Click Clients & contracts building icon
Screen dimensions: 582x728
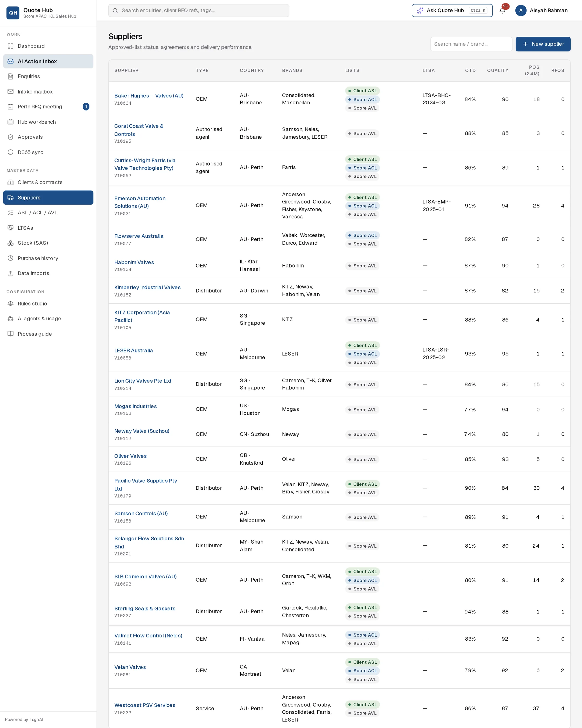click(11, 182)
